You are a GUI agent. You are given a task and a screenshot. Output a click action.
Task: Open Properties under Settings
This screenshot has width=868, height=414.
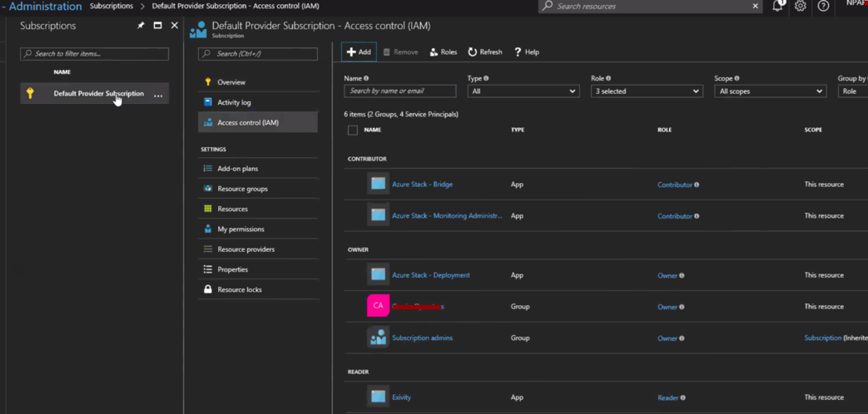[258, 269]
